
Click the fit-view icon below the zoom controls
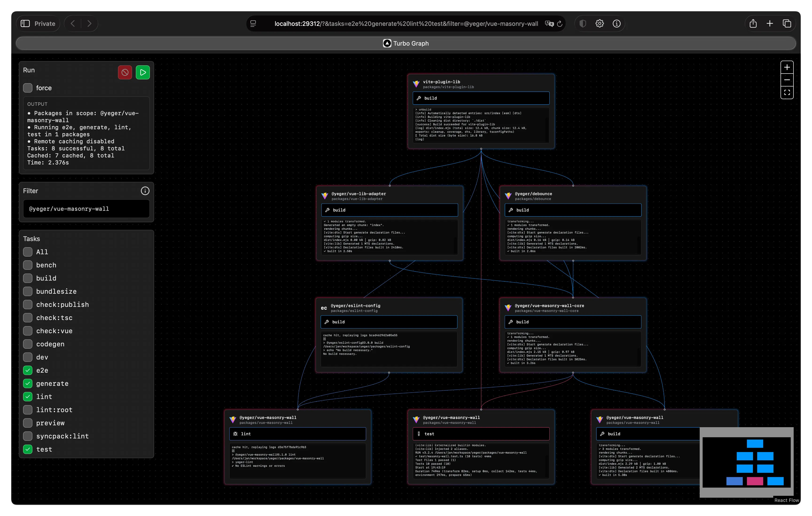[787, 92]
